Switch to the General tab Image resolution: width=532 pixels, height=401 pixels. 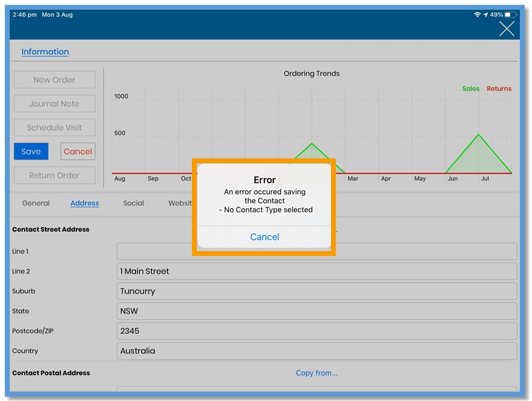(36, 203)
